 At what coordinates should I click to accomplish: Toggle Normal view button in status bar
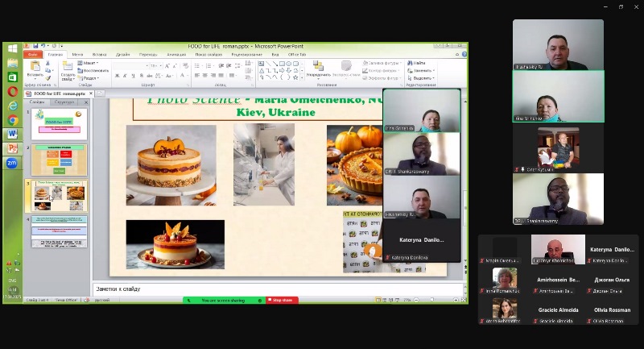point(378,300)
